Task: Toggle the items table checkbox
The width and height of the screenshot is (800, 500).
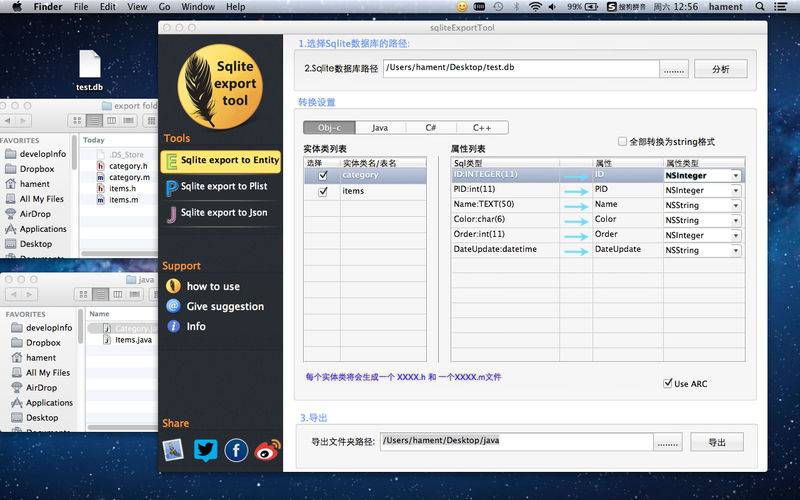Action: click(322, 192)
